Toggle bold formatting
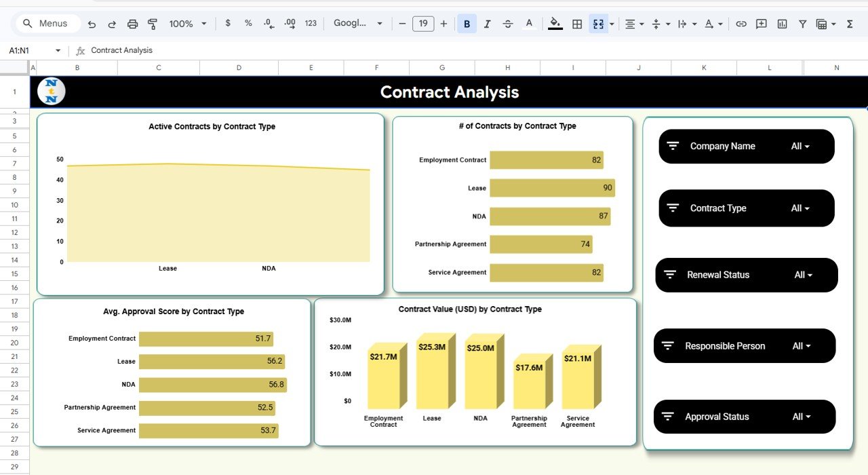This screenshot has height=475, width=868. (467, 22)
